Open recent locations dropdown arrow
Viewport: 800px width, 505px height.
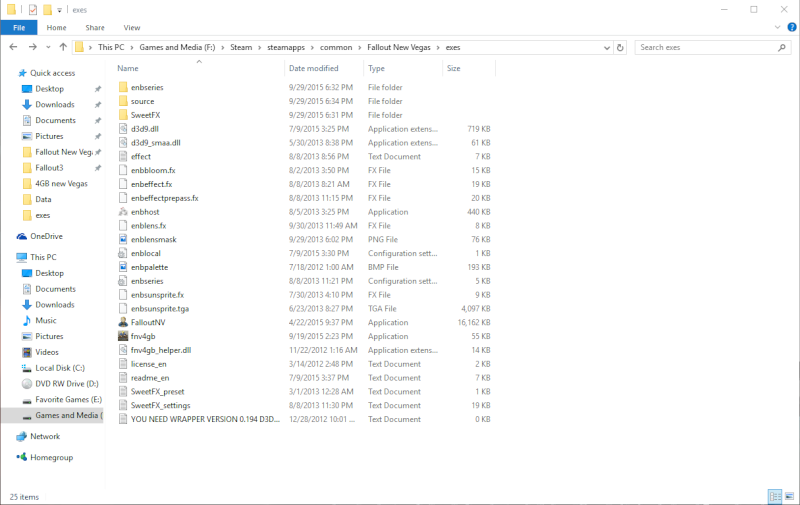pos(48,47)
